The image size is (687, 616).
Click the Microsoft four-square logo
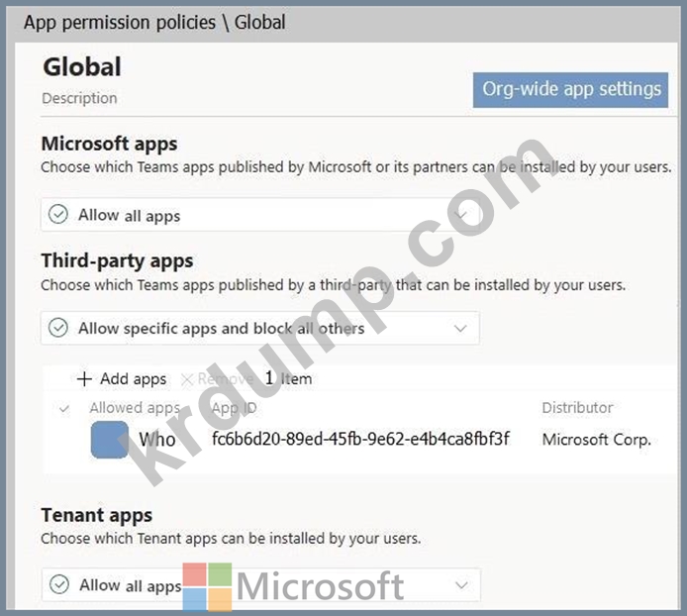[206, 586]
